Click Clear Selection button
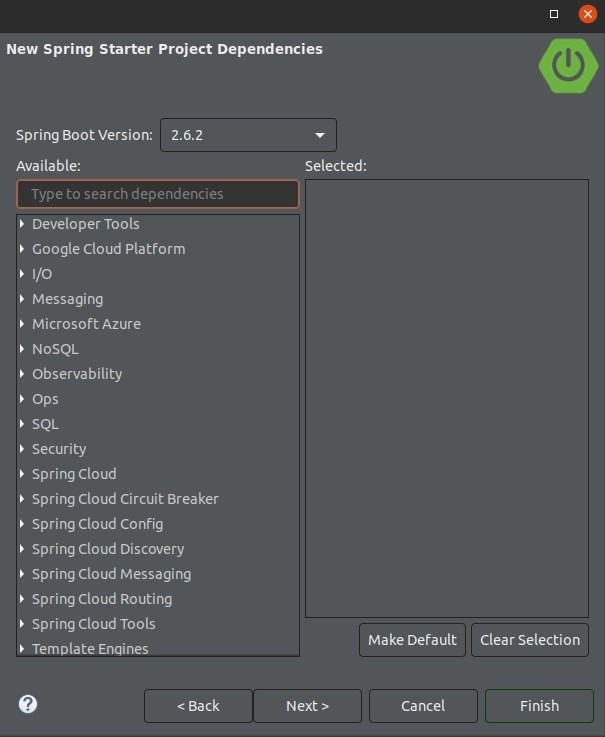The height and width of the screenshot is (737, 605). click(x=530, y=640)
